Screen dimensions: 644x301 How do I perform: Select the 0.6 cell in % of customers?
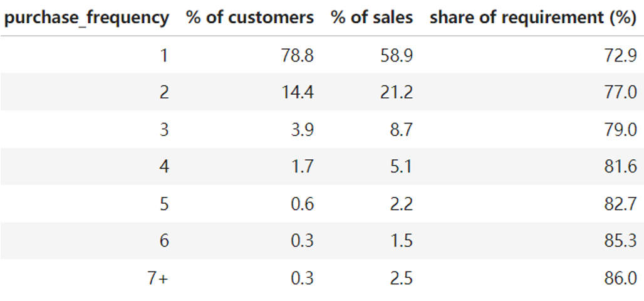coord(301,204)
